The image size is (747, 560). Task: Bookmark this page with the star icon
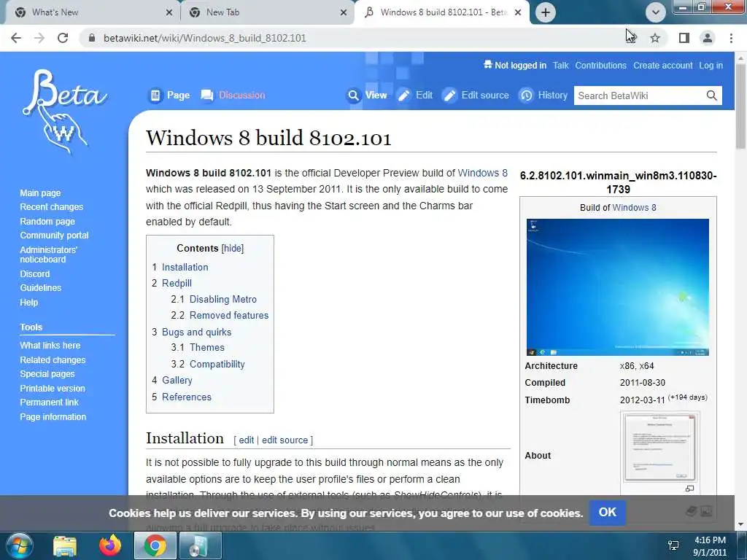point(655,38)
